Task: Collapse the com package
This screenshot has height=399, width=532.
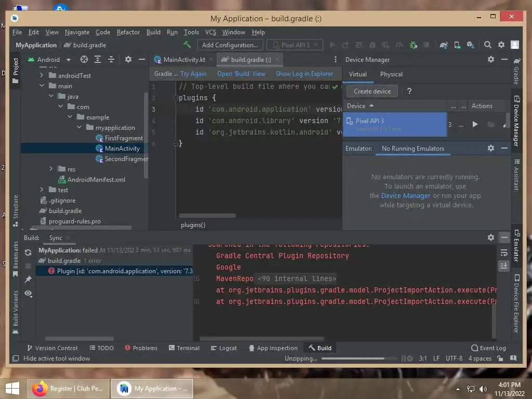Action: pos(60,107)
